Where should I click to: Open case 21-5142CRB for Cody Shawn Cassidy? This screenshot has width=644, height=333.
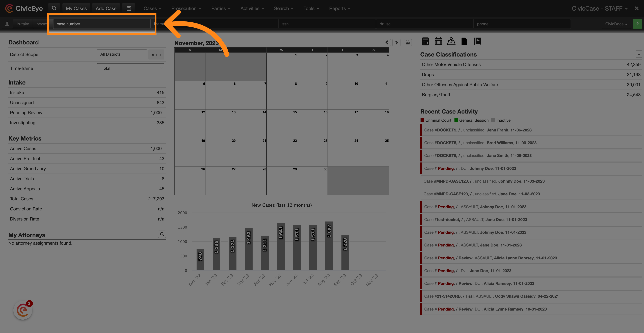[531, 296]
